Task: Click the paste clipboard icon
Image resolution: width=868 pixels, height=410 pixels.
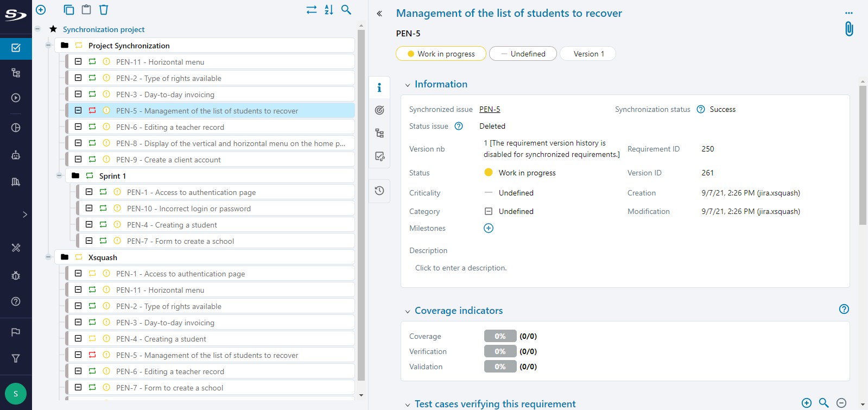Action: pos(86,10)
